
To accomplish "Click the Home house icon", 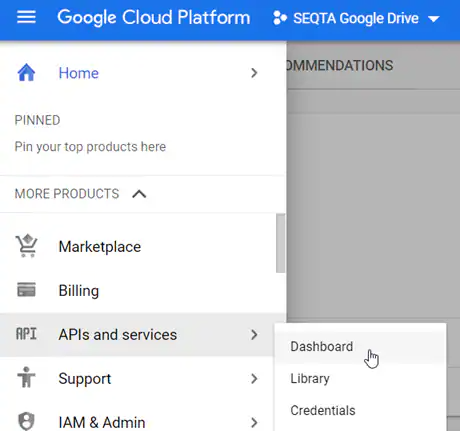I will point(26,72).
